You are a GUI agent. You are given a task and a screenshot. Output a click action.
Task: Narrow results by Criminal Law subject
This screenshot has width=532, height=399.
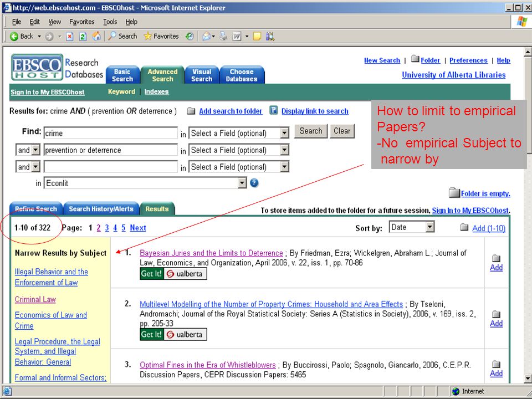pyautogui.click(x=35, y=300)
